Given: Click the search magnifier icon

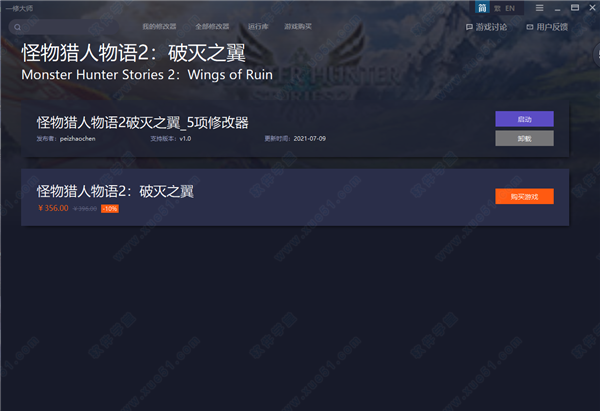Looking at the screenshot, I should (x=18, y=27).
